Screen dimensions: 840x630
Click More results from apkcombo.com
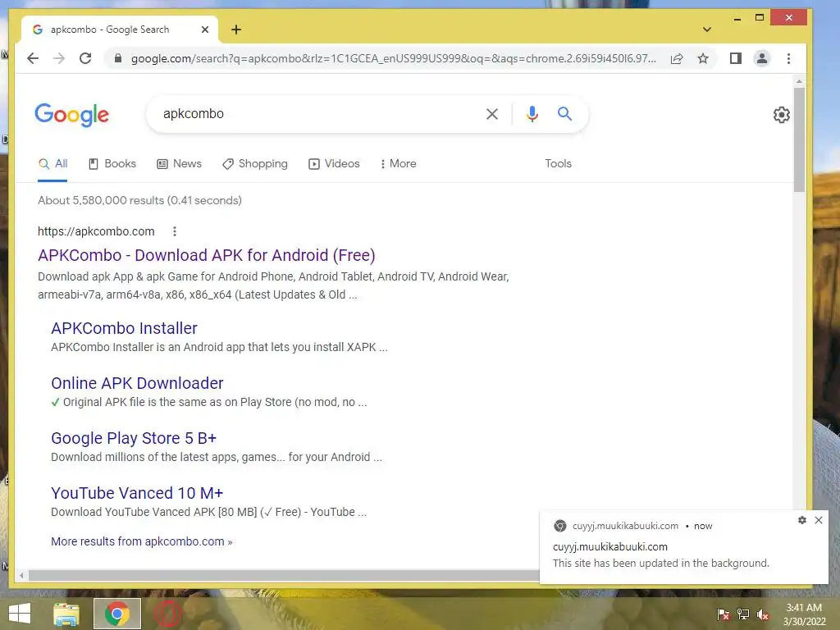point(141,541)
